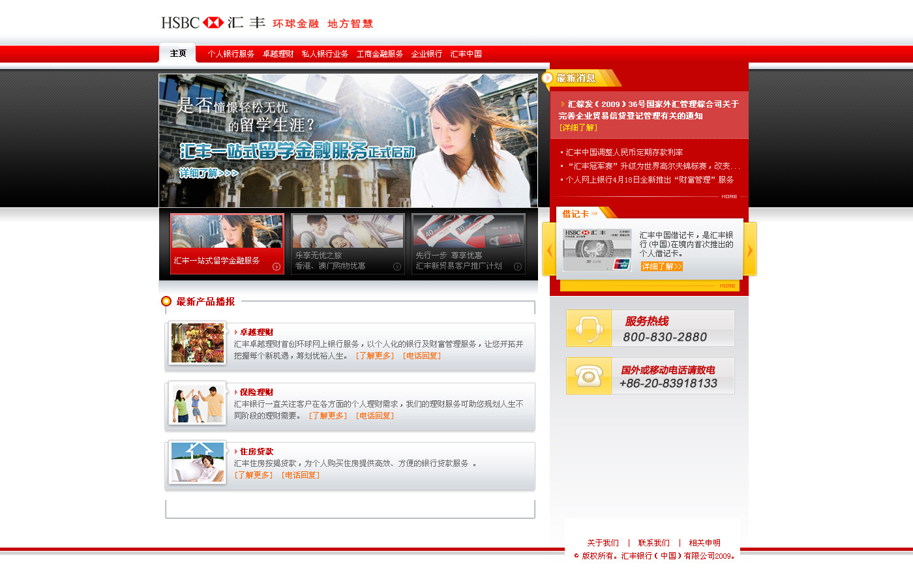
Task: Select 乐享无忧之旅 thumbnail card
Action: (348, 244)
